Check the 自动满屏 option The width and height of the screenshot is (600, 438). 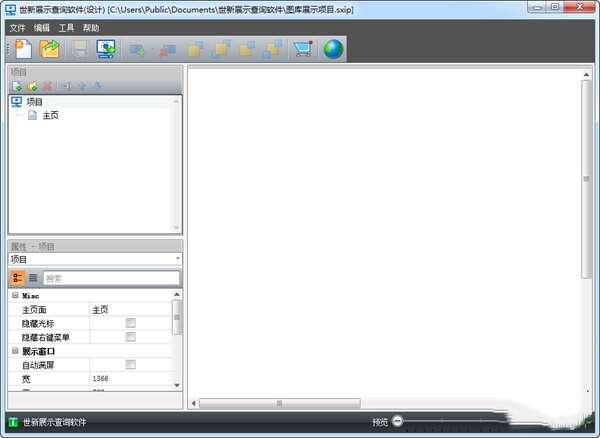pyautogui.click(x=130, y=366)
